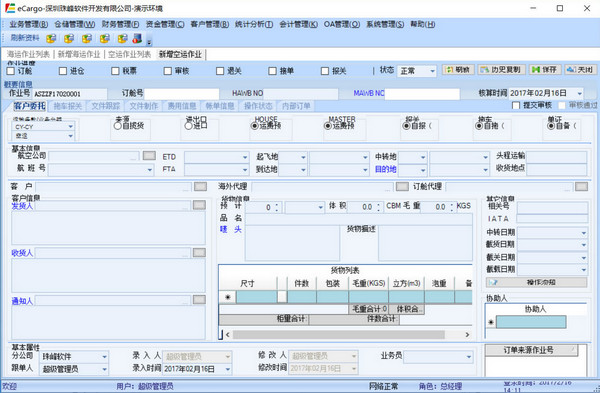Open the 业务管理(B) menu
The height and width of the screenshot is (393, 600).
(29, 24)
